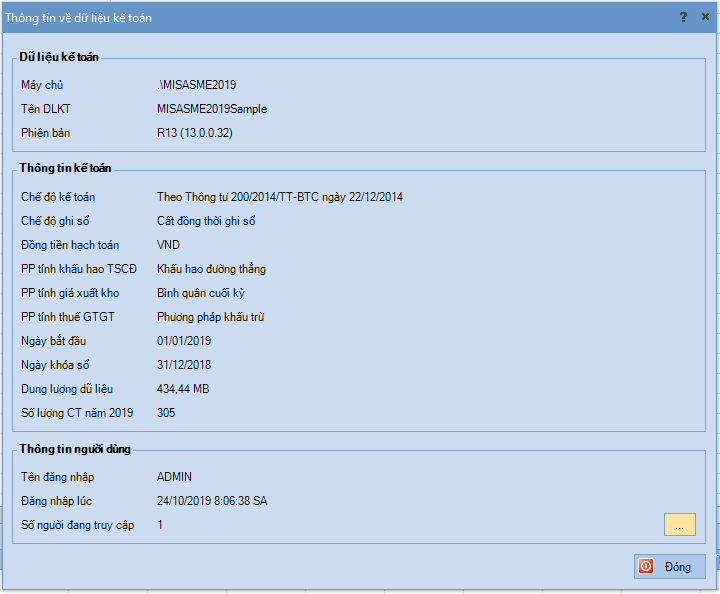Click the Cất đồng thời ghi sổ value
The height and width of the screenshot is (594, 720).
pyautogui.click(x=206, y=221)
